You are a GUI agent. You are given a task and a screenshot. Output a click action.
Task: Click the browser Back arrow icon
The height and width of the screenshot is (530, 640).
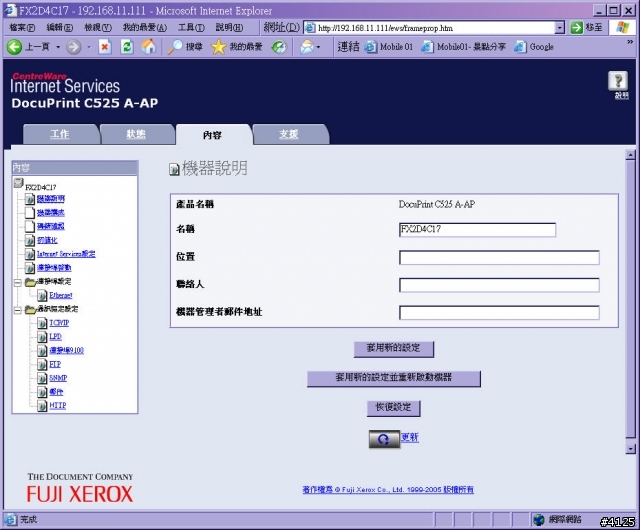[14, 47]
